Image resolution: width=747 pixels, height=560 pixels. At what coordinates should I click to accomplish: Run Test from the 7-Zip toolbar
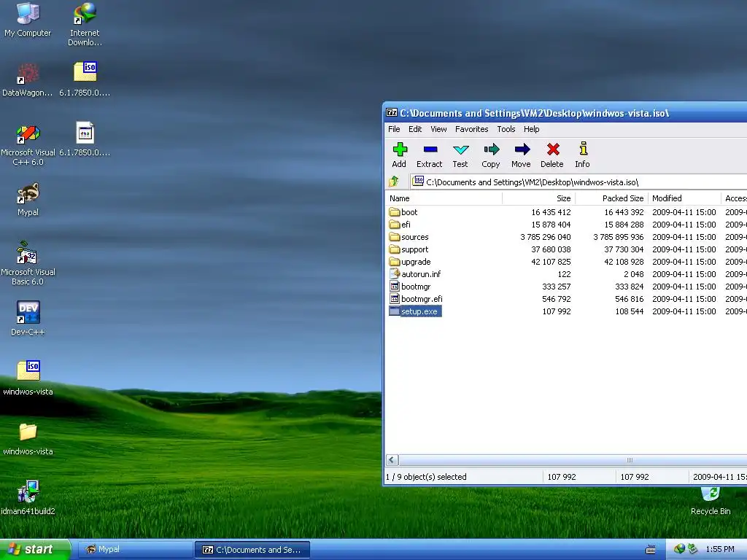click(460, 155)
